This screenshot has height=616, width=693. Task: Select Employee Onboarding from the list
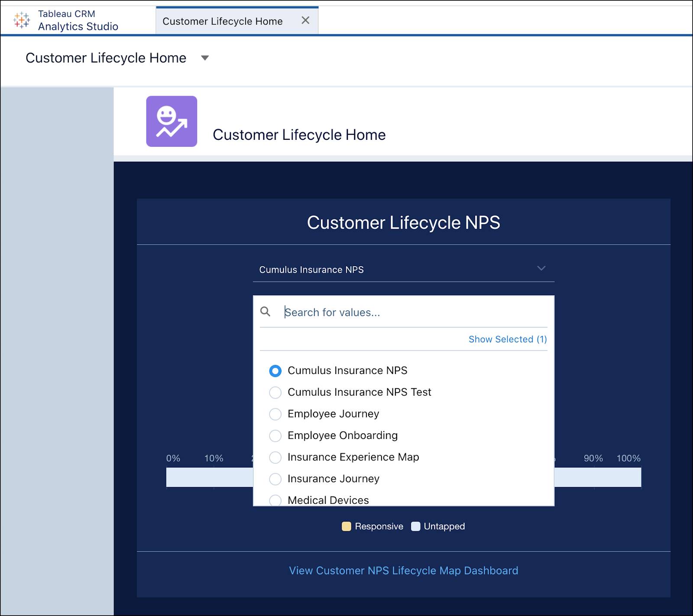click(275, 435)
